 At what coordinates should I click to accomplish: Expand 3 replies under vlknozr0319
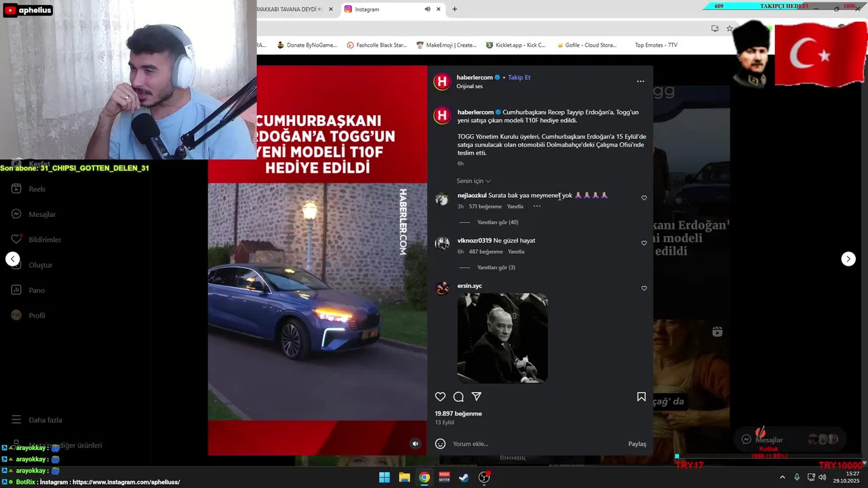[x=496, y=268]
